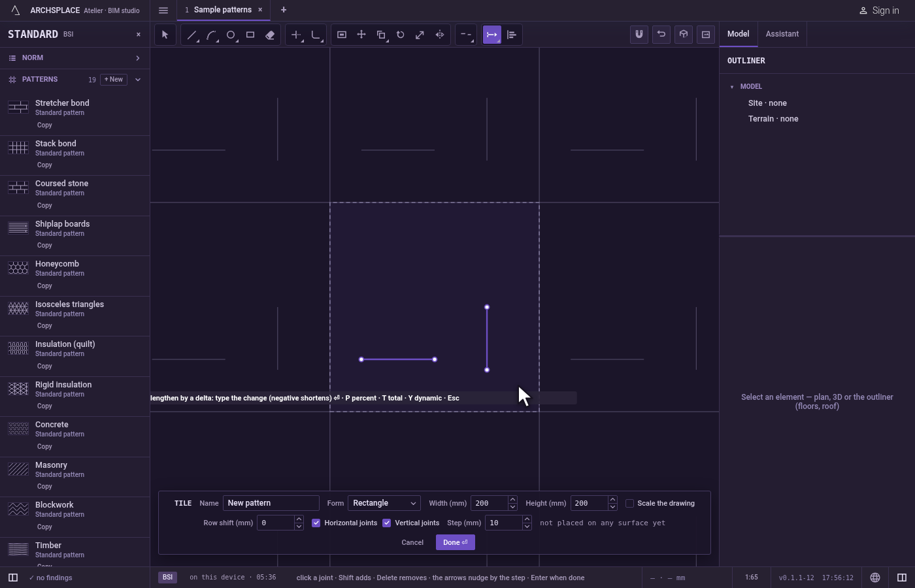
Task: Switch to the Assistant tab
Action: click(x=782, y=34)
